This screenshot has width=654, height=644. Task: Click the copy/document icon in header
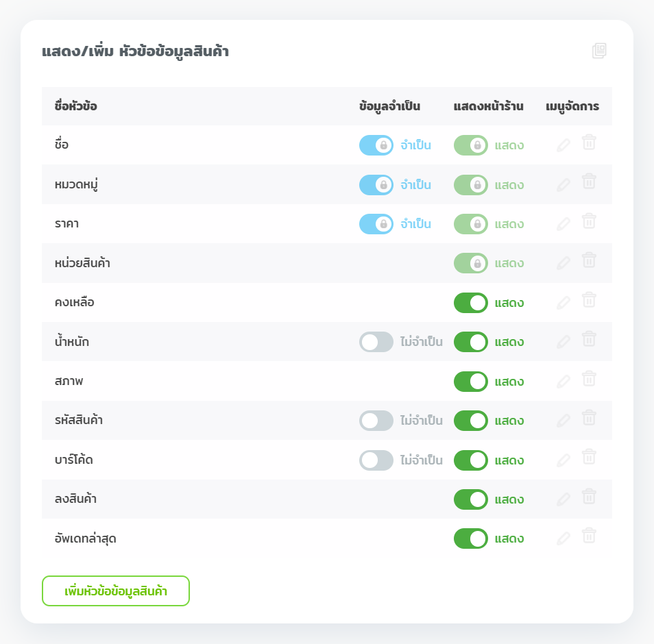click(x=599, y=51)
